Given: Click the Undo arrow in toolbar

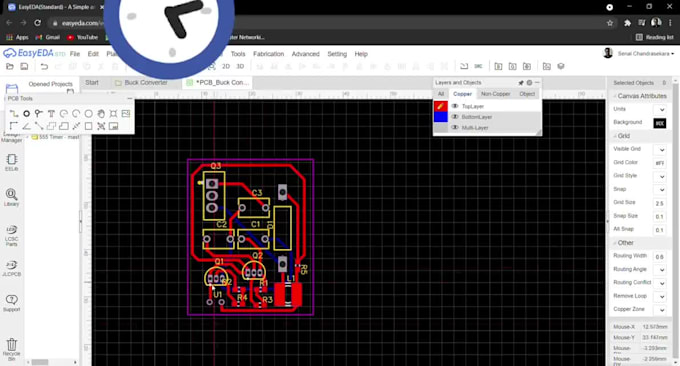Looking at the screenshot, I should pyautogui.click(x=44, y=66).
